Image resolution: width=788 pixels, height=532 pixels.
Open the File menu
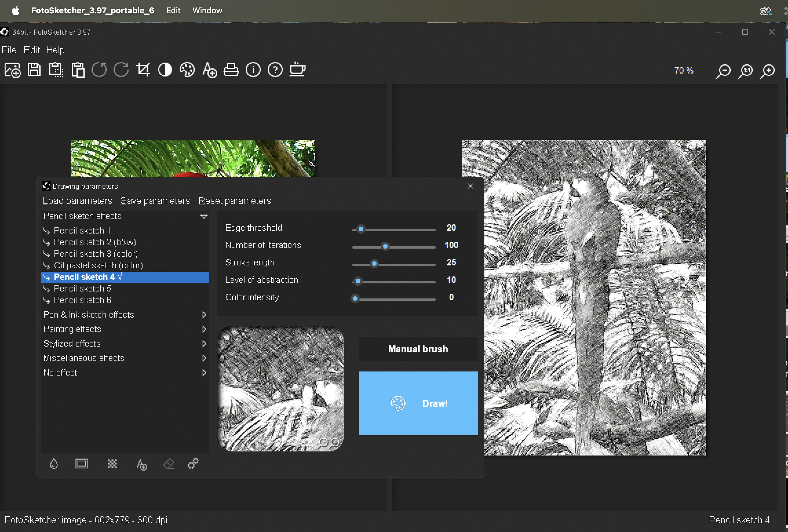(x=9, y=50)
